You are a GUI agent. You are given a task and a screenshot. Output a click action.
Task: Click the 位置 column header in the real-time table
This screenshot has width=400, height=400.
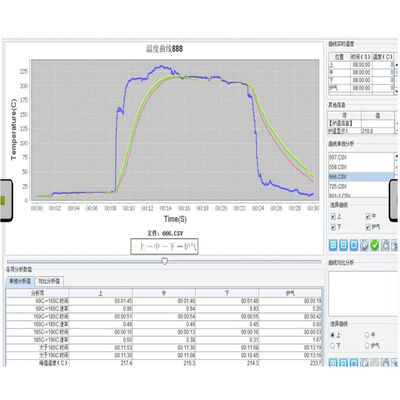tap(339, 57)
